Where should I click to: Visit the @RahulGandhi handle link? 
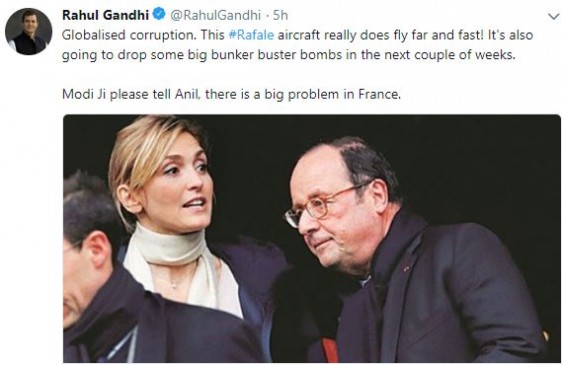click(x=215, y=15)
